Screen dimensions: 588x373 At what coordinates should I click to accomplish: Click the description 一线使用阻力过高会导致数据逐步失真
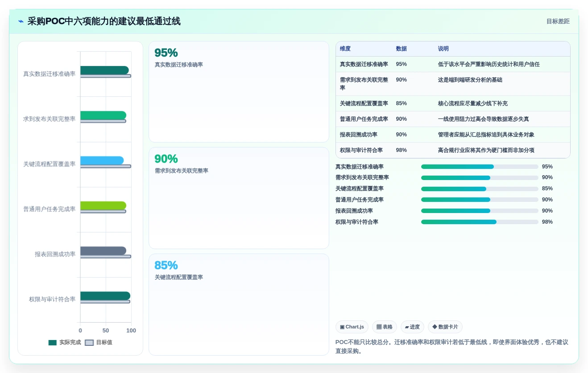pyautogui.click(x=484, y=119)
